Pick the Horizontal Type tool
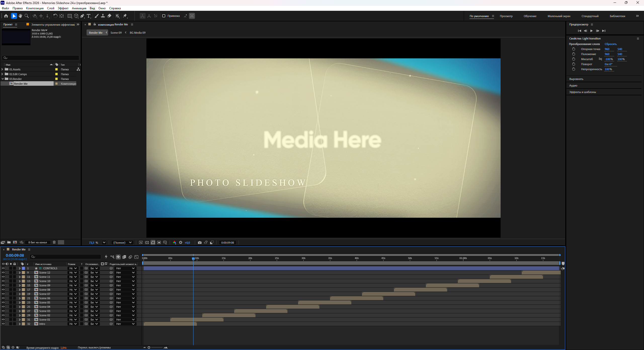This screenshot has height=350, width=644. [x=89, y=16]
